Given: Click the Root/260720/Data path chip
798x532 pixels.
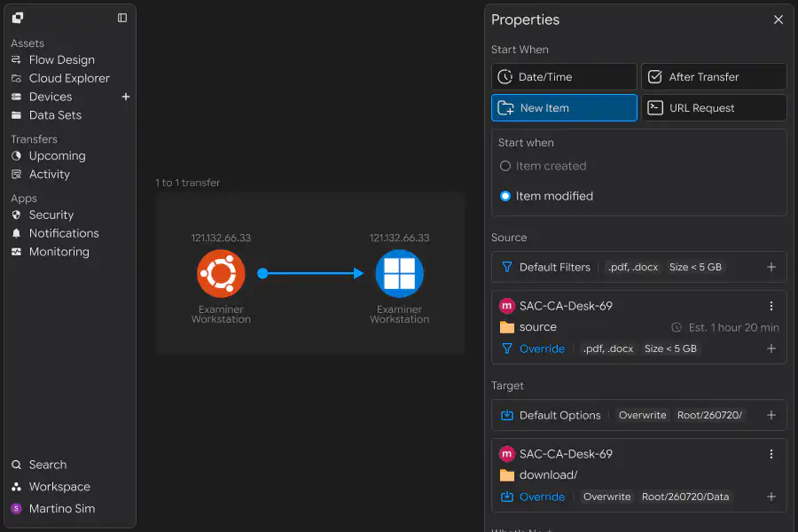Looking at the screenshot, I should [685, 497].
